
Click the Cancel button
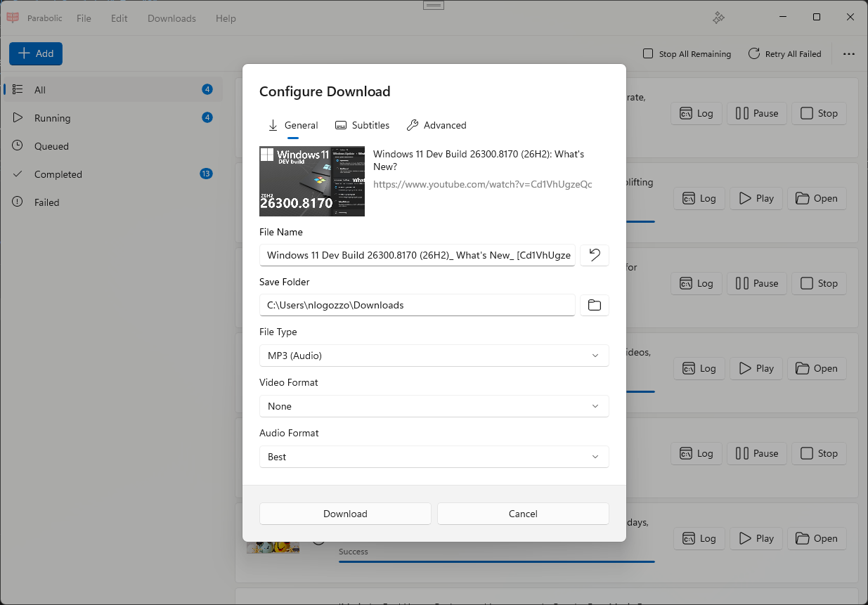pyautogui.click(x=523, y=514)
